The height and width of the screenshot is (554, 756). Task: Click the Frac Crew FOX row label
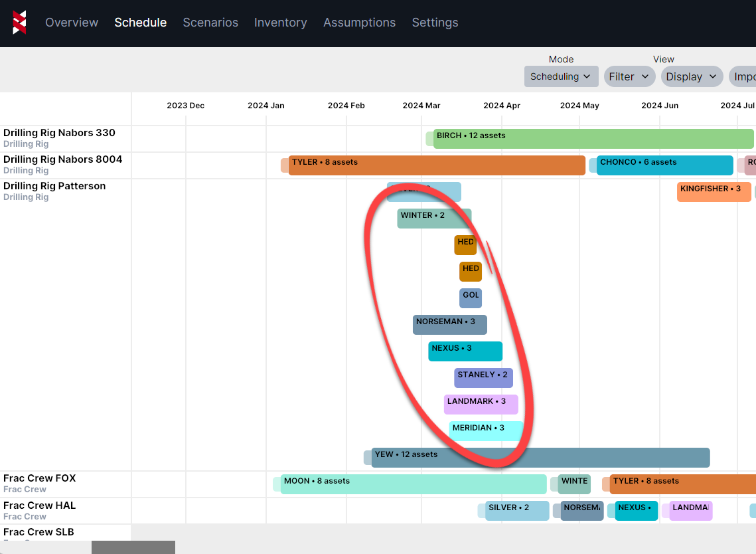coord(40,478)
